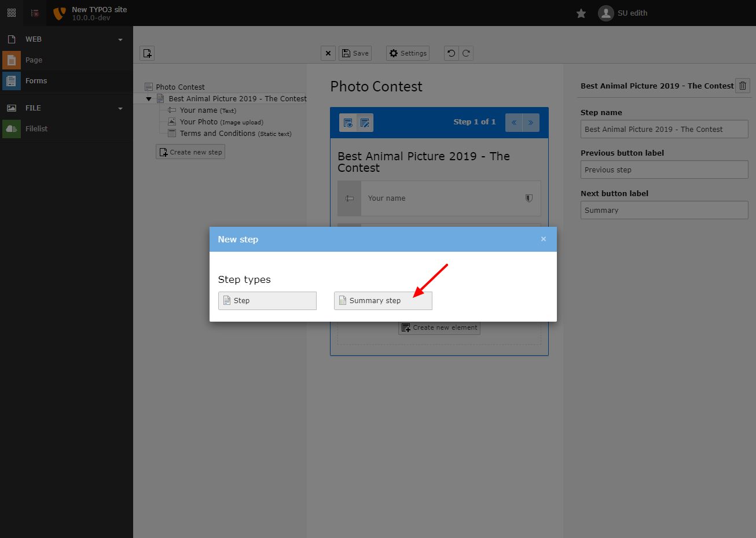Collapse the Best Animal Picture 2019 tree node
756x538 pixels.
point(149,98)
